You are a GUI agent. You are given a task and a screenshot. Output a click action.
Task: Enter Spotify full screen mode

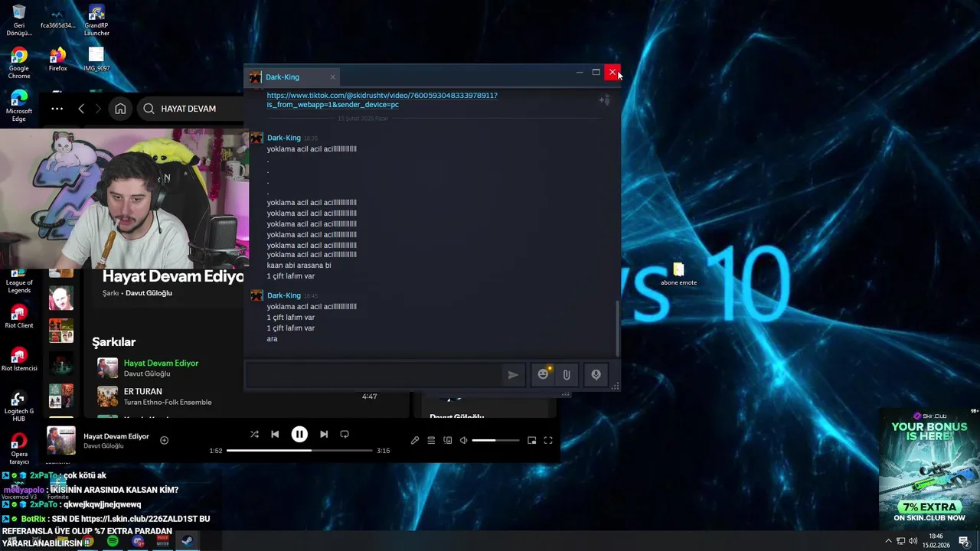point(548,440)
